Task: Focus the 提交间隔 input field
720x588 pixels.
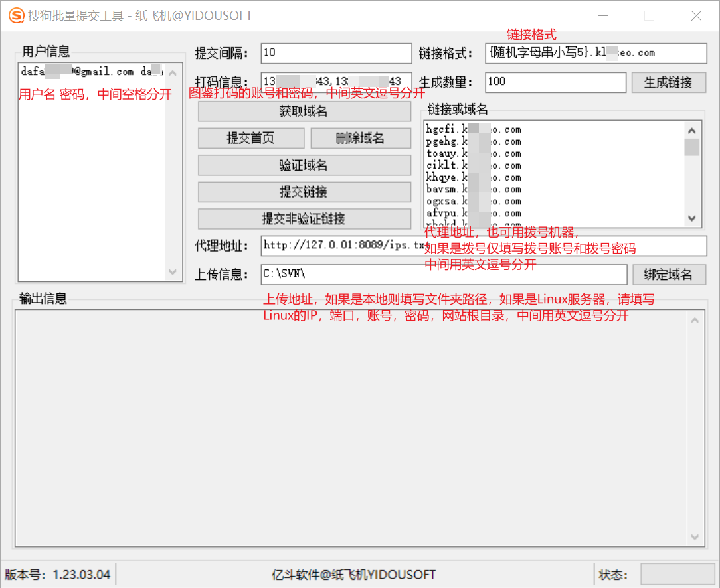Action: [336, 53]
